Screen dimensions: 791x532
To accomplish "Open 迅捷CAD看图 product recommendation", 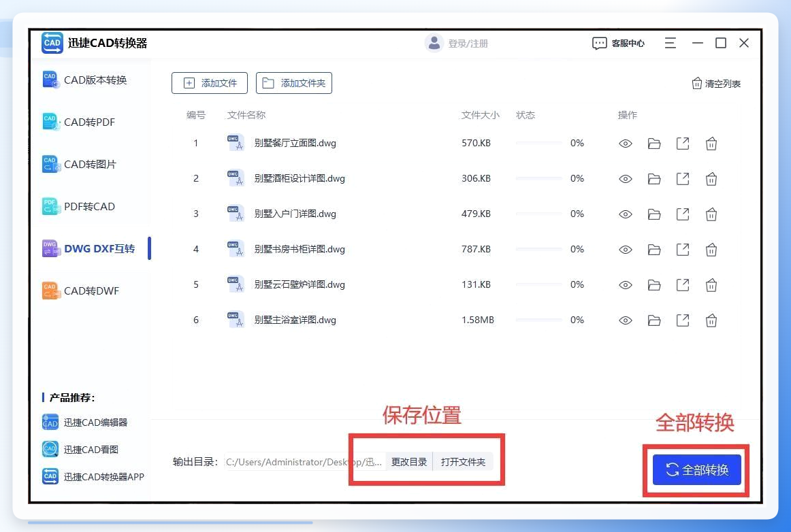I will pyautogui.click(x=80, y=449).
